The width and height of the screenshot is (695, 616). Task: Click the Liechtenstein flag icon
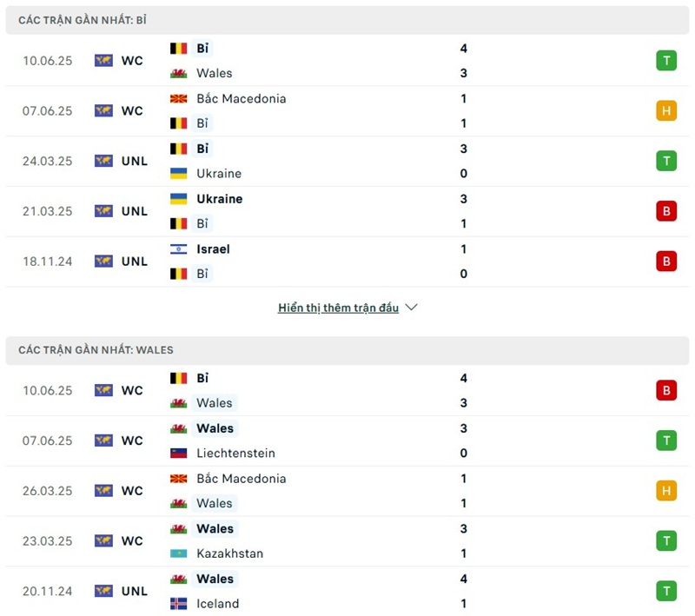179,454
